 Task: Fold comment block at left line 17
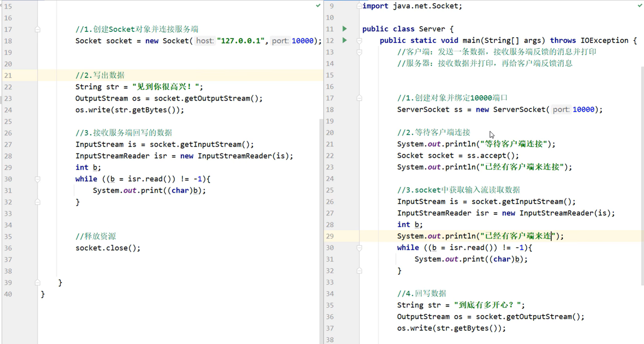click(37, 29)
